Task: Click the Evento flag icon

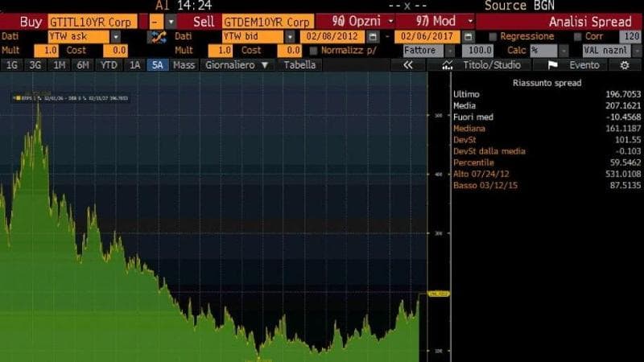Action: (x=552, y=65)
